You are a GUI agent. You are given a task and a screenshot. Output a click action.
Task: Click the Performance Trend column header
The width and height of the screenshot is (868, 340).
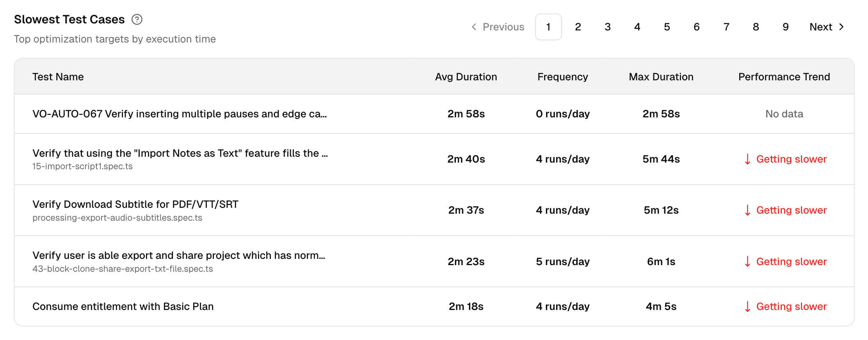(x=784, y=77)
